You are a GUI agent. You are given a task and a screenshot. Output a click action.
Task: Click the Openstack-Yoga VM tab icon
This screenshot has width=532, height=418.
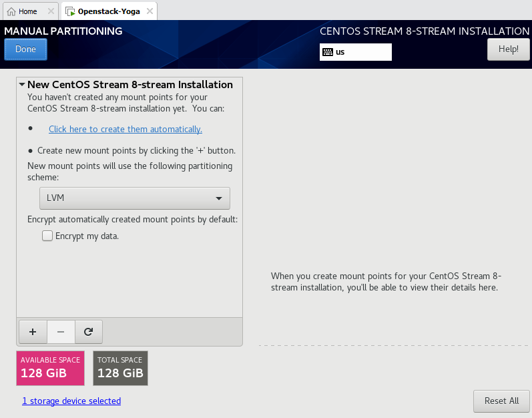(x=70, y=11)
